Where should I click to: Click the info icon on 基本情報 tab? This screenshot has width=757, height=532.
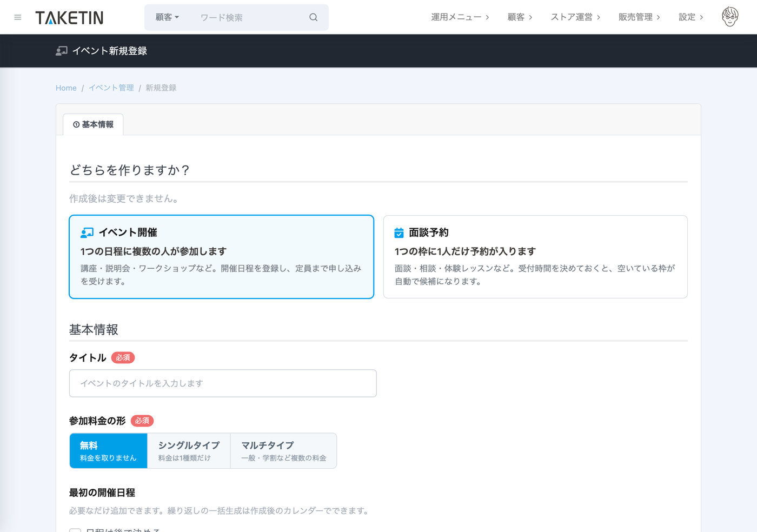(76, 125)
